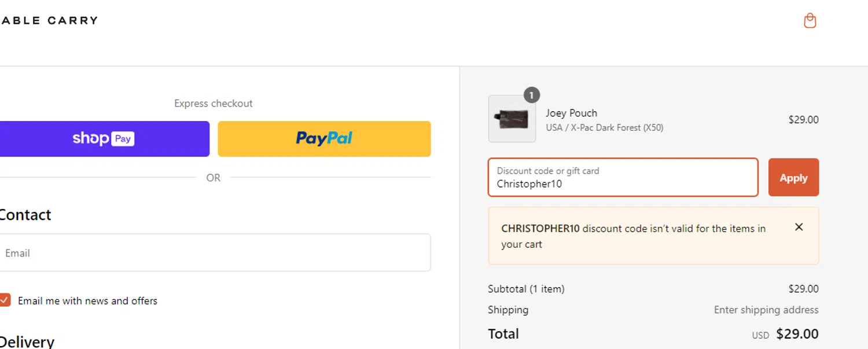This screenshot has height=349, width=868.
Task: Pay with Shop Pay express checkout
Action: click(104, 139)
